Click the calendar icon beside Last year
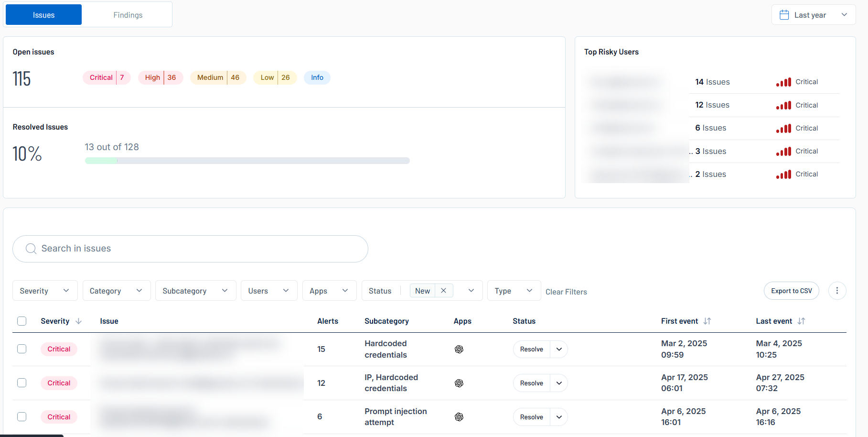Image resolution: width=868 pixels, height=437 pixels. [784, 15]
